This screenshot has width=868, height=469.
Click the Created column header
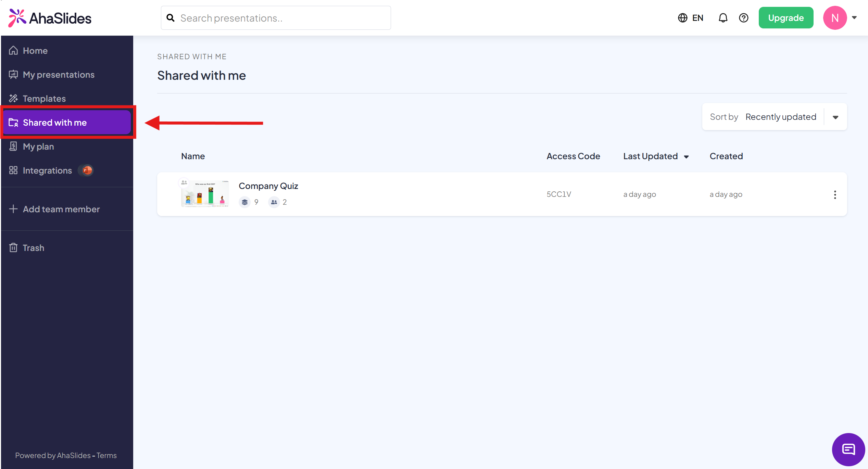pos(726,156)
